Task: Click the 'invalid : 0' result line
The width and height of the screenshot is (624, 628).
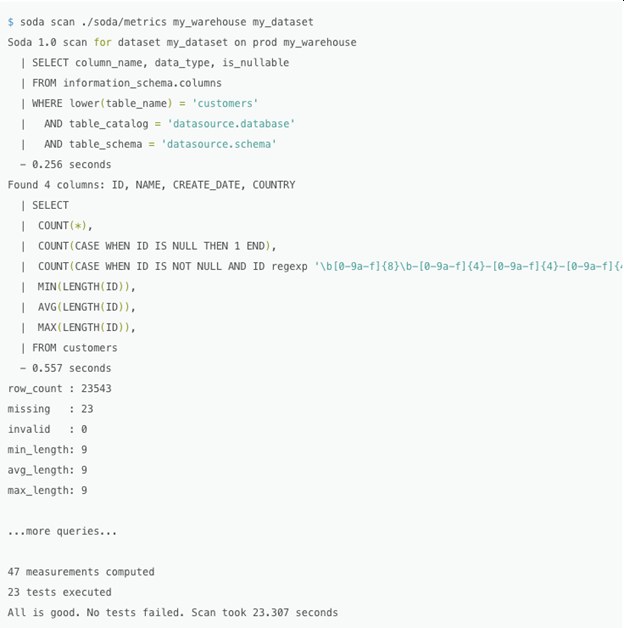Action: click(x=47, y=429)
